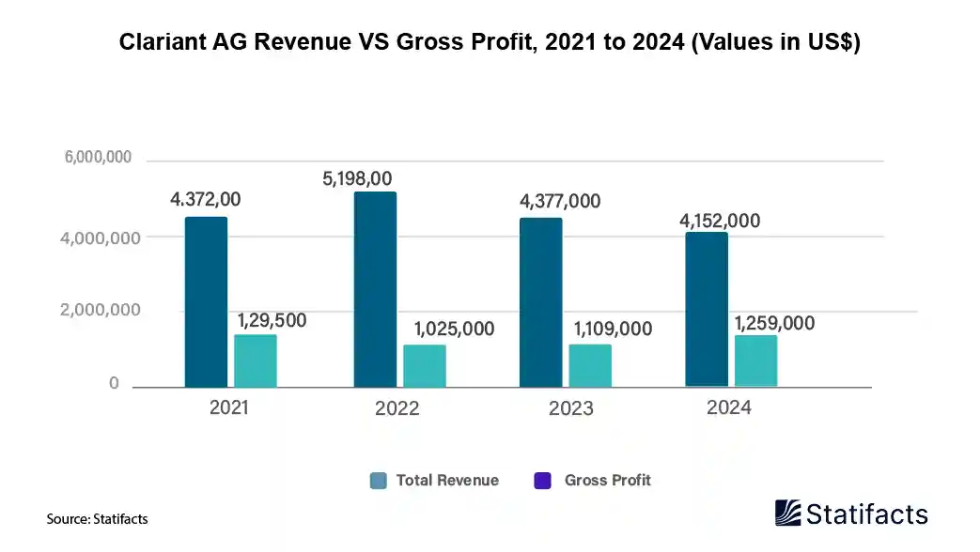Select the 2024 Gross Profit bar
The width and height of the screenshot is (980, 552).
point(756,360)
